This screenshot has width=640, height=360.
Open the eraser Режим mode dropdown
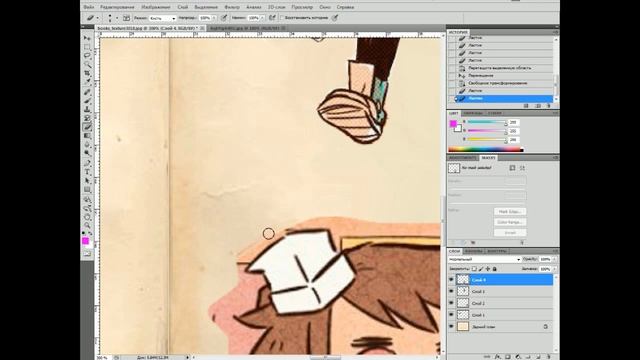pyautogui.click(x=162, y=18)
